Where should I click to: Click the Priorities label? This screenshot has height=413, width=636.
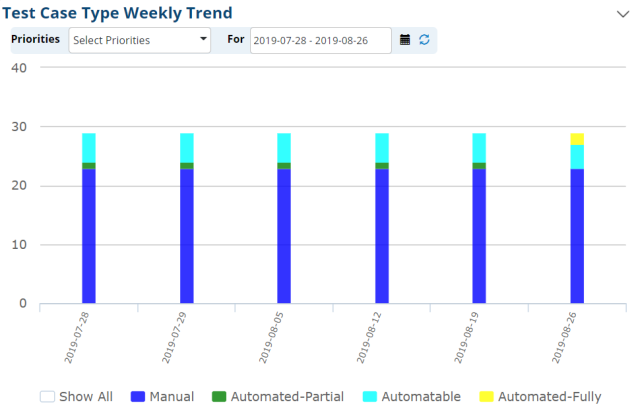35,39
